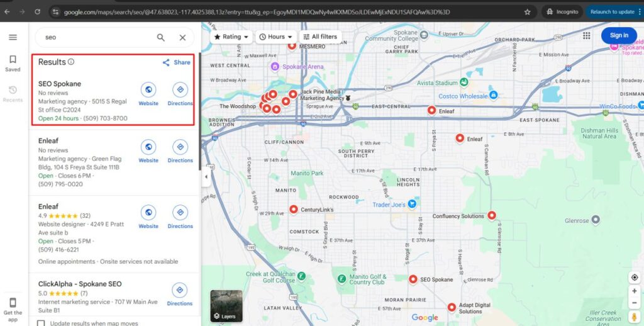Zoom out on the map
The image size is (644, 326).
pyautogui.click(x=635, y=303)
